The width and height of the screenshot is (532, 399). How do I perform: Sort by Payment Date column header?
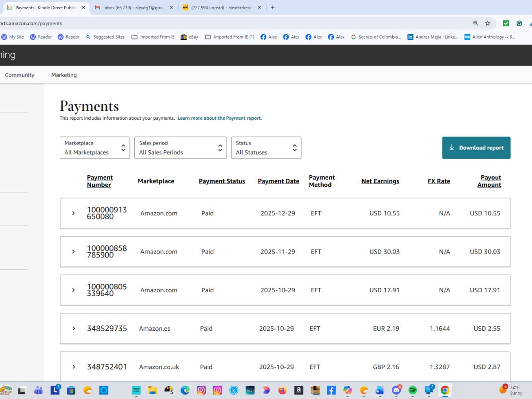tap(278, 181)
